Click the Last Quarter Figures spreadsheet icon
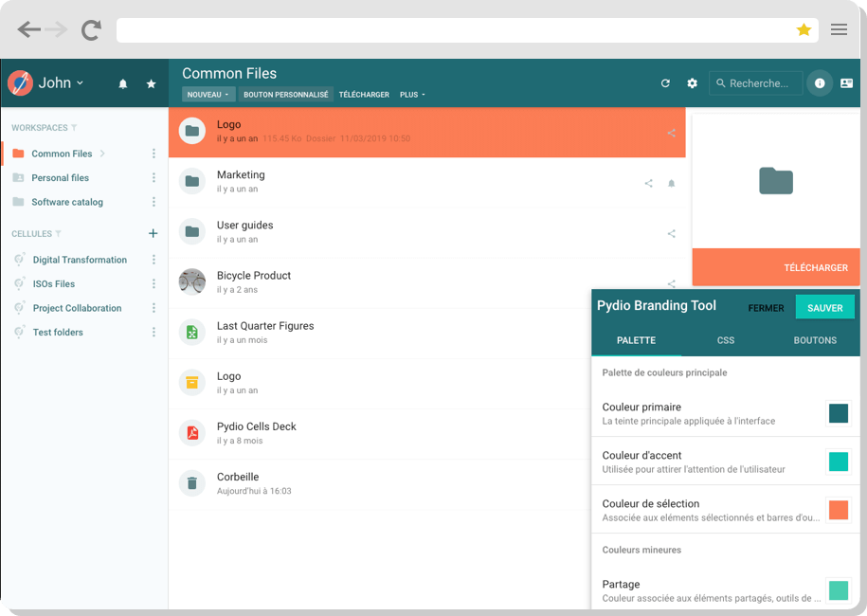The height and width of the screenshot is (616, 867). pos(191,333)
